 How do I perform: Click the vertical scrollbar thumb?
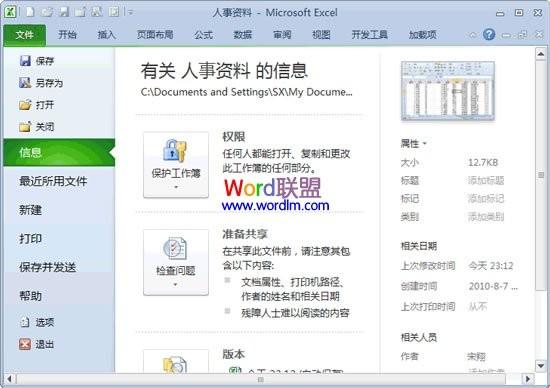tap(541, 175)
